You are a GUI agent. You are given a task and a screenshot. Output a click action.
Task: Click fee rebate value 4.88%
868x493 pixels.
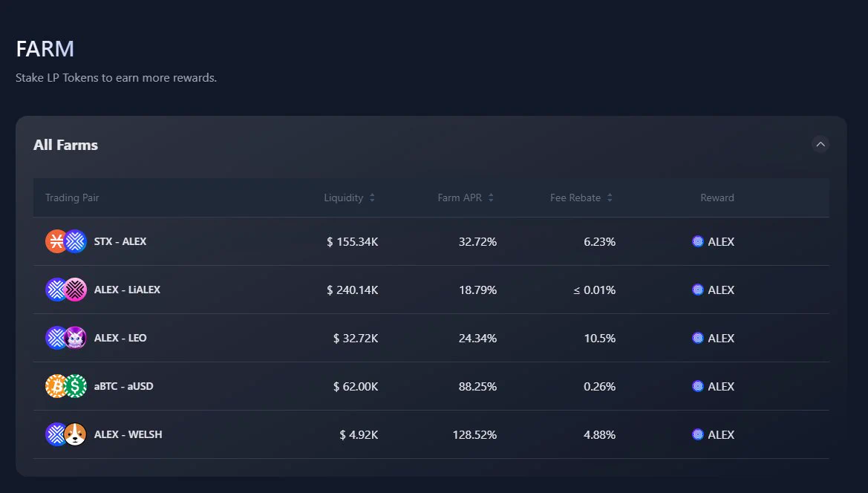tap(599, 435)
